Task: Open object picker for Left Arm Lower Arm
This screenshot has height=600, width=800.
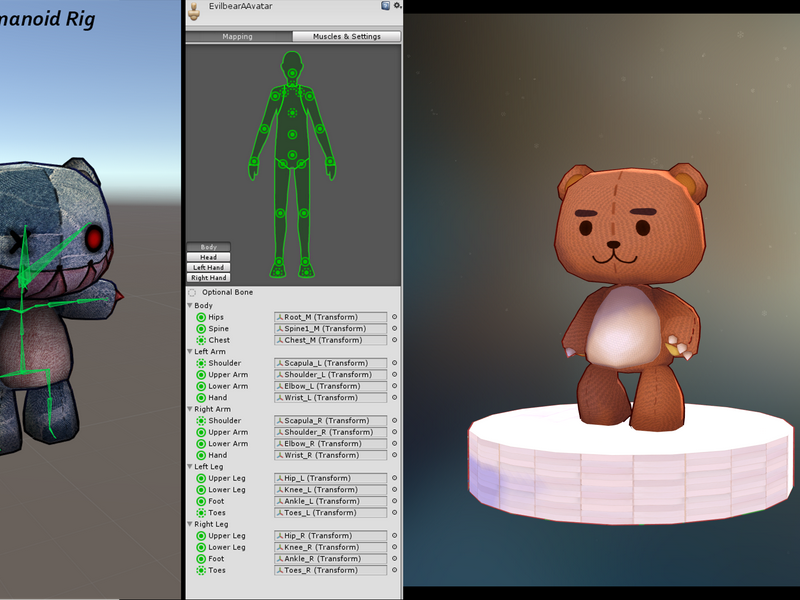Action: [394, 386]
